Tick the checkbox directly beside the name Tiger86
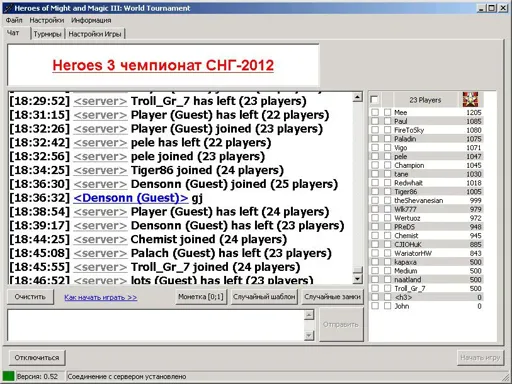512x384 pixels. click(387, 192)
